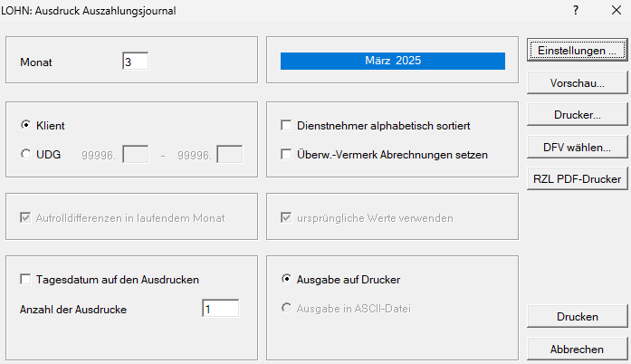
Task: Open the Einstellungen settings dialog
Action: (577, 50)
